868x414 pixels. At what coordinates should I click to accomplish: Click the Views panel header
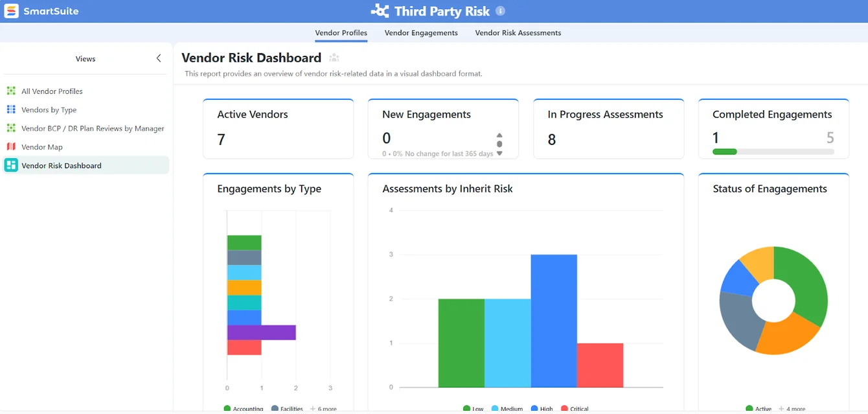[86, 59]
